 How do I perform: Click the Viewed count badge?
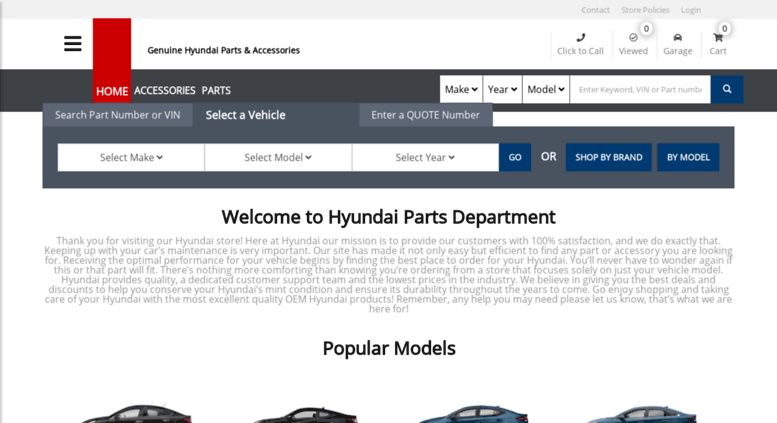tap(646, 29)
